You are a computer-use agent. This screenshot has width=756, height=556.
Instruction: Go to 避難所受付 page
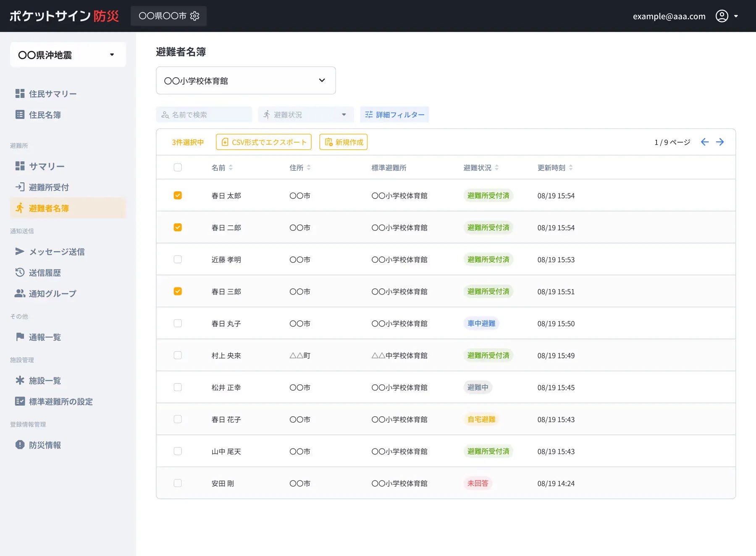pyautogui.click(x=68, y=187)
